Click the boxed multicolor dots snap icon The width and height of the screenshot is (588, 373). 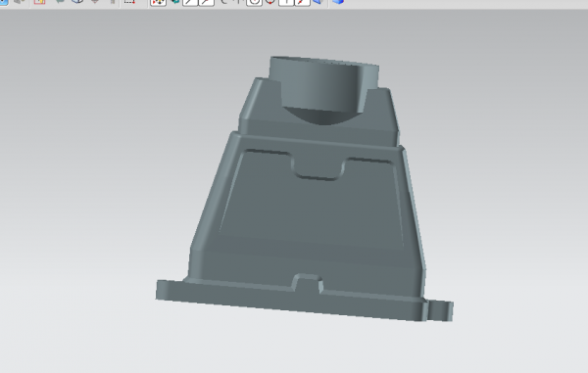tap(158, 2)
